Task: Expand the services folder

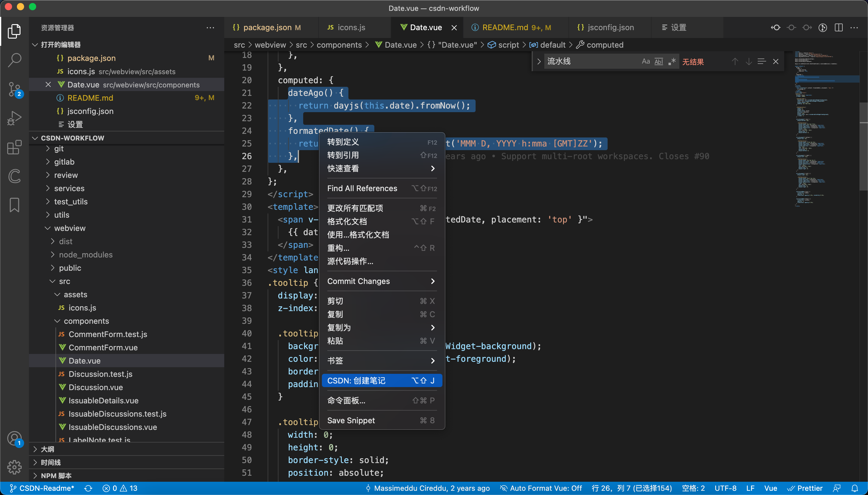Action: pyautogui.click(x=69, y=188)
